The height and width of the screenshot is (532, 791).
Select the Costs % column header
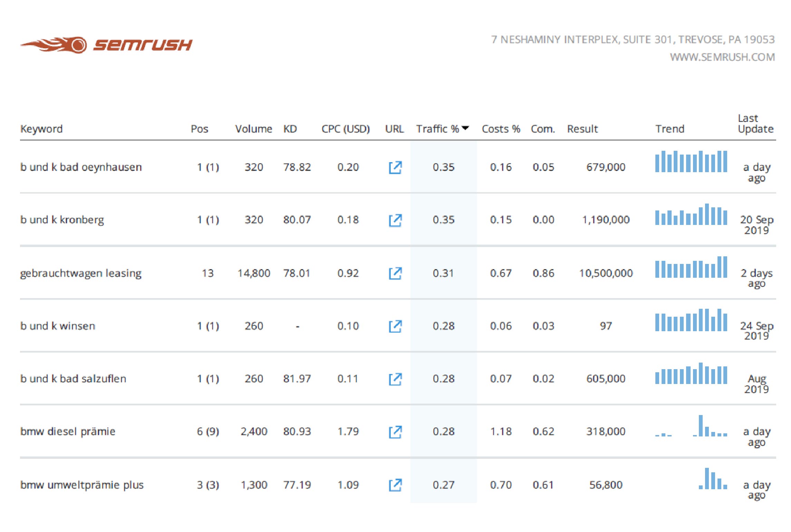tap(500, 129)
